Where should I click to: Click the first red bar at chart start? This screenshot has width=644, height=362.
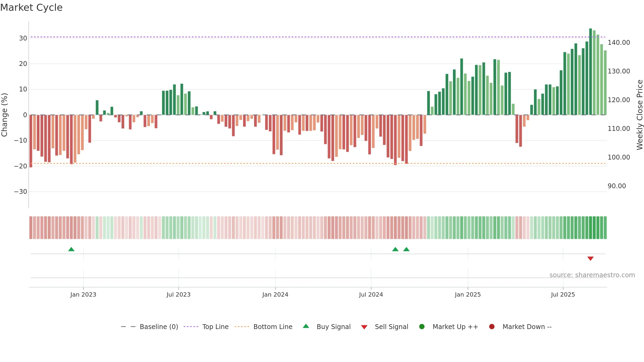[x=31, y=141]
